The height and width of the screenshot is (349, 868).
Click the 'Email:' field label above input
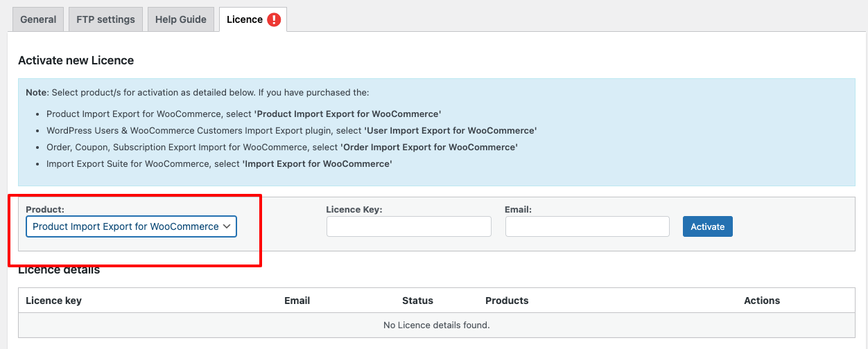[518, 209]
